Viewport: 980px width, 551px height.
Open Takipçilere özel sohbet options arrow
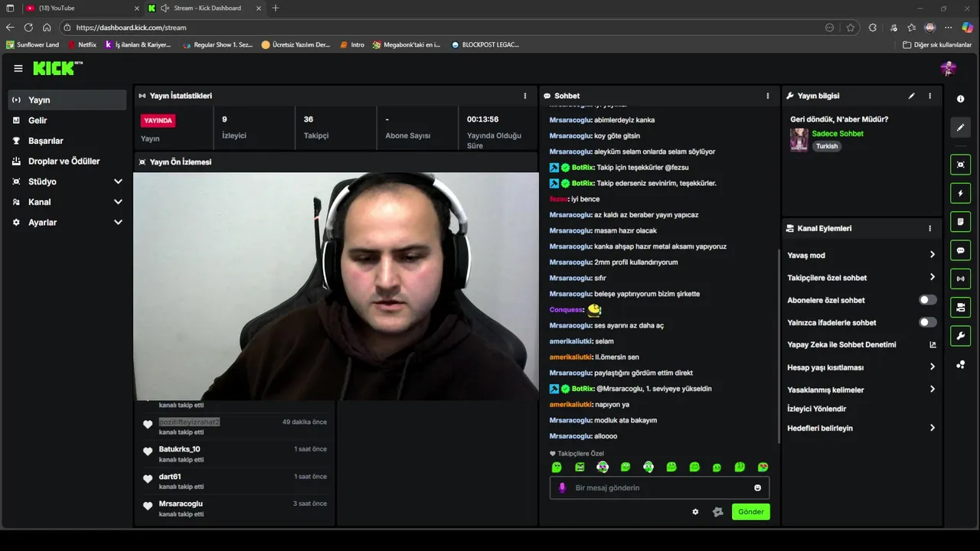click(x=932, y=277)
